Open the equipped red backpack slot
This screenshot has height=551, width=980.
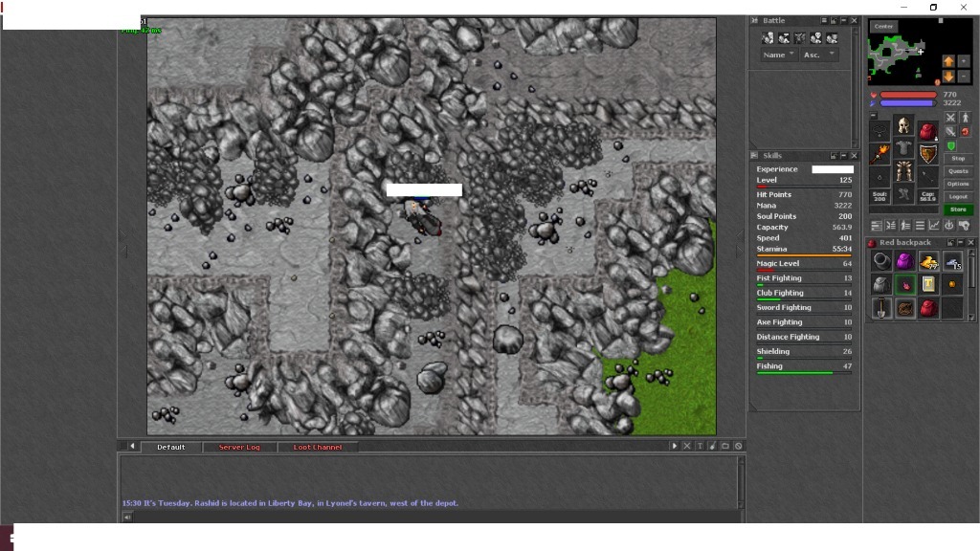(928, 131)
